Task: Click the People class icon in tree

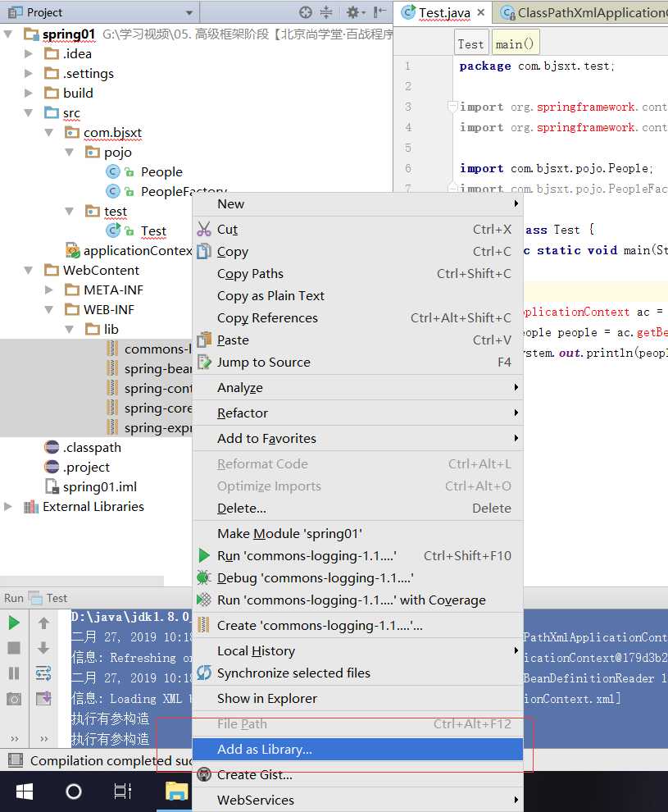Action: [x=113, y=171]
